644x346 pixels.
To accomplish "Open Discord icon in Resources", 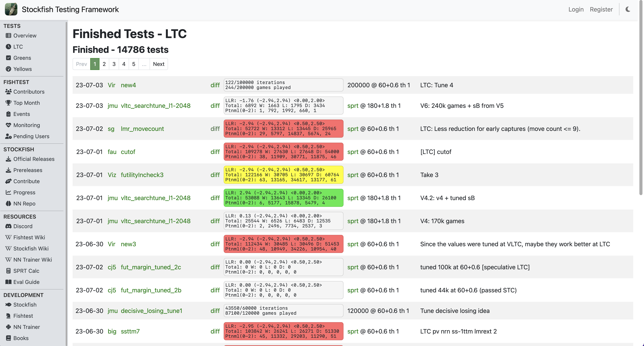I will [x=8, y=226].
